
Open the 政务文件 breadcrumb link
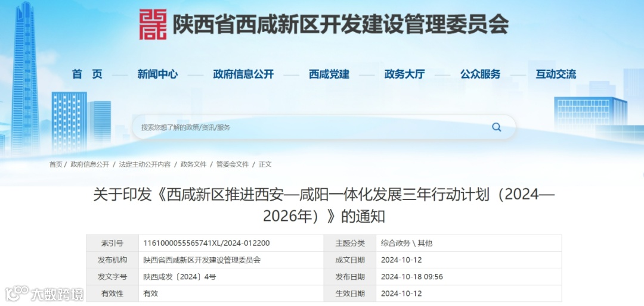point(193,164)
